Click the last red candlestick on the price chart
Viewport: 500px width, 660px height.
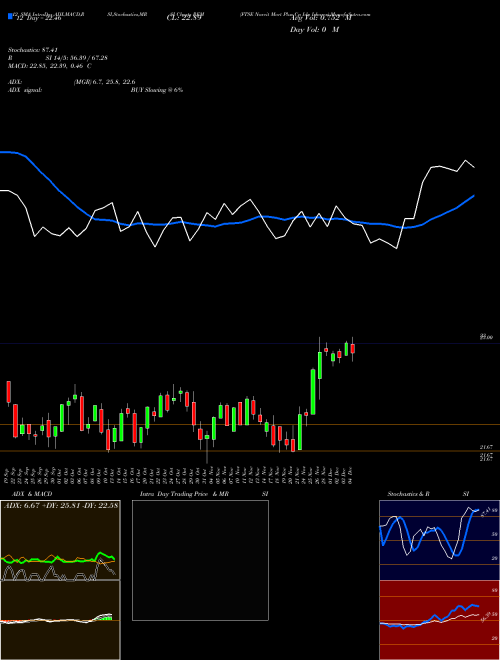[353, 349]
